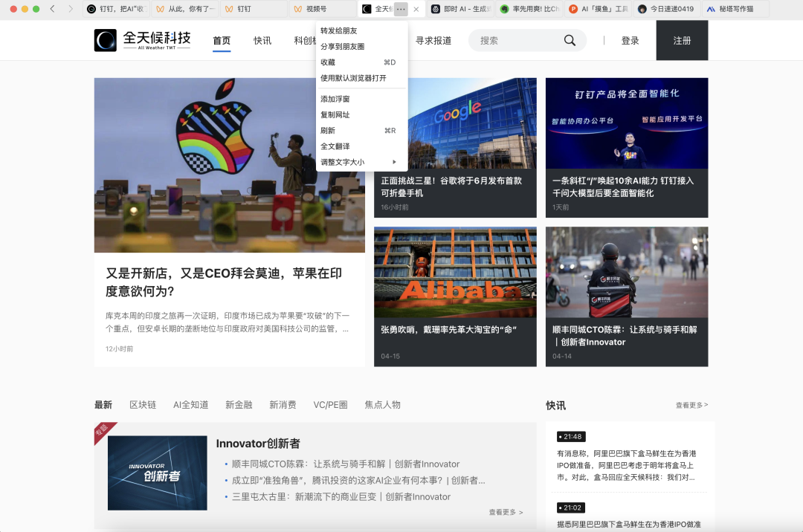Go back with the browser back arrow
The image size is (803, 532).
click(x=52, y=9)
